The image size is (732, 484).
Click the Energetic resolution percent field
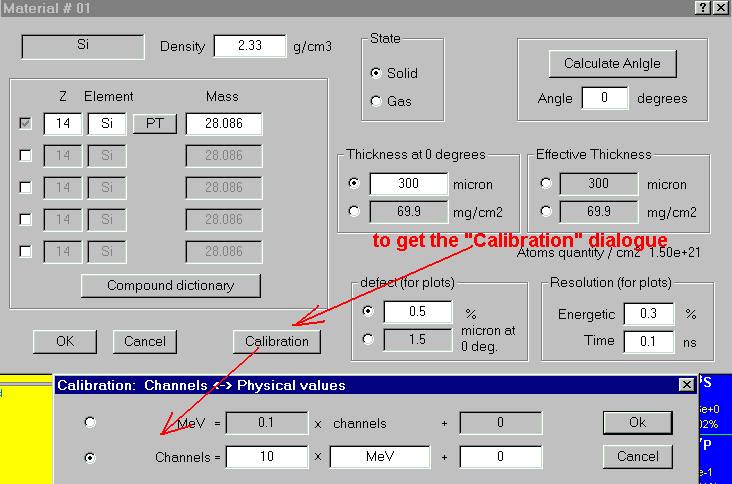(647, 314)
